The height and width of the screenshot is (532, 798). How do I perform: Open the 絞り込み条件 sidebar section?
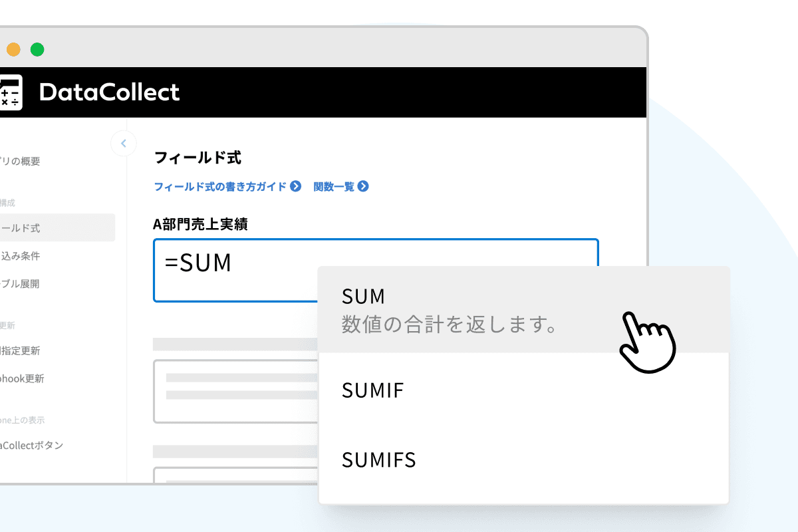click(x=21, y=255)
